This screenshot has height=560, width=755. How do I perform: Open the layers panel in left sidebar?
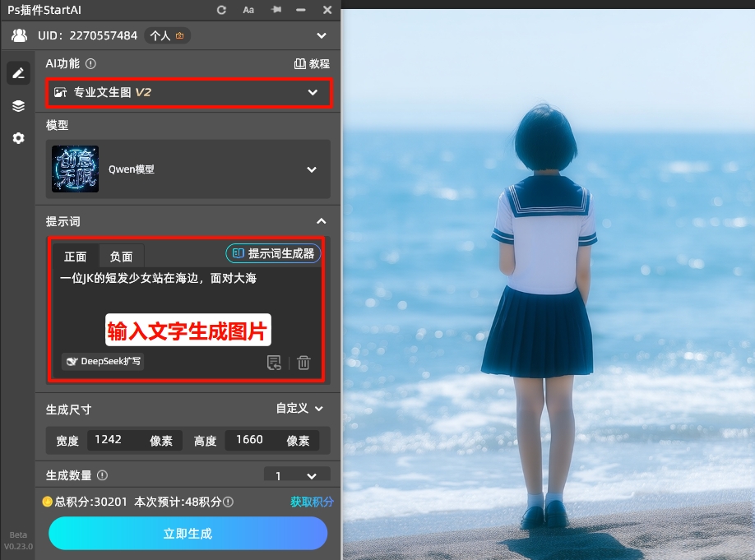pyautogui.click(x=18, y=105)
